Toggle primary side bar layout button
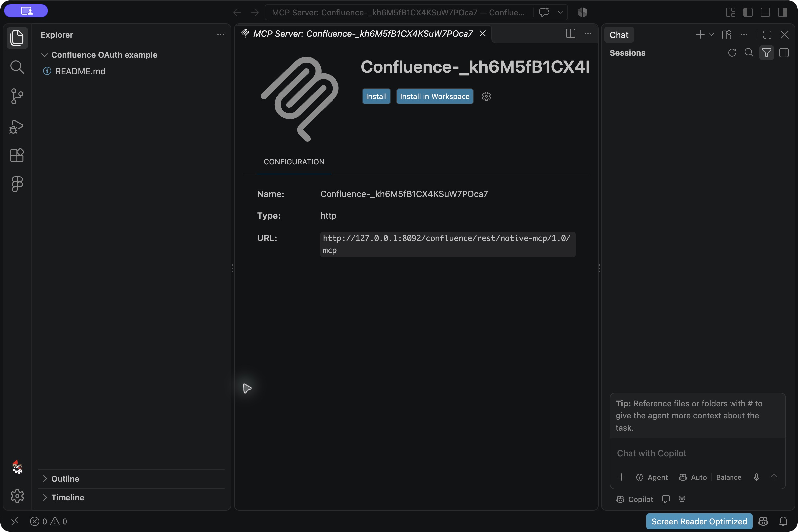This screenshot has width=798, height=532. pos(748,12)
